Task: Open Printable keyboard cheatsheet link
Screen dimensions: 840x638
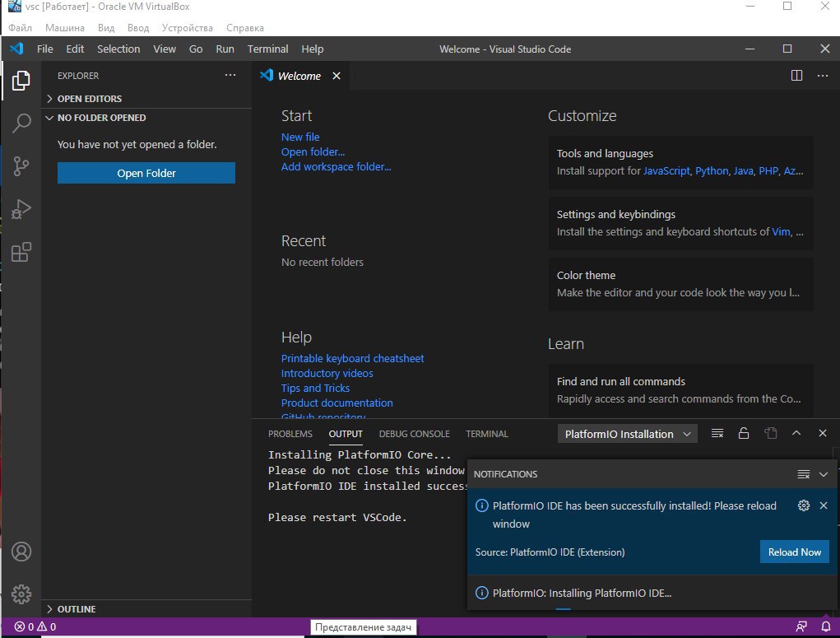Action: click(352, 358)
